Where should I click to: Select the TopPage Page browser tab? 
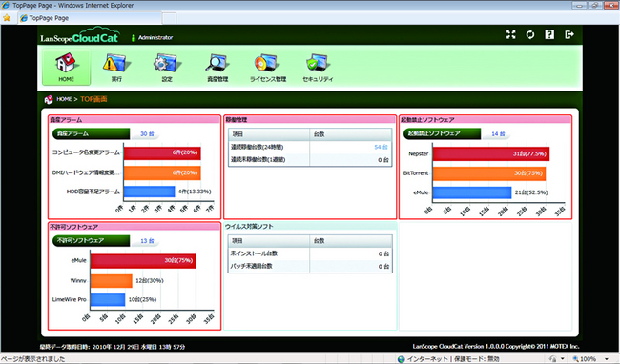point(89,18)
